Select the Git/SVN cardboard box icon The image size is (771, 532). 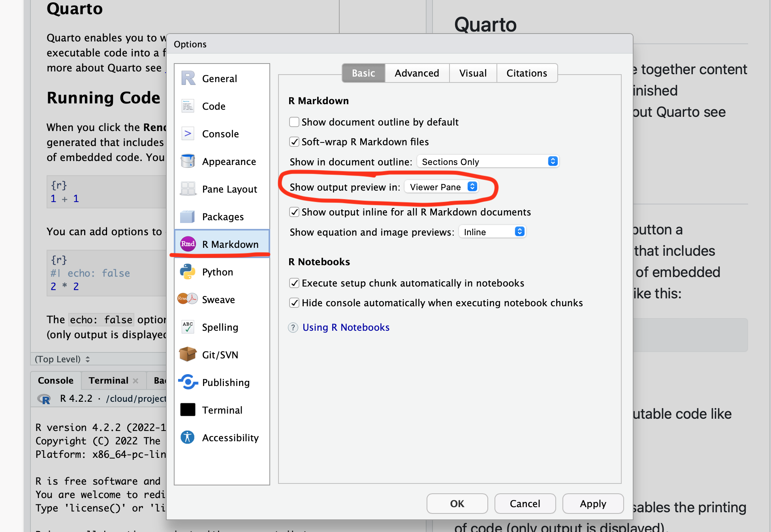tap(188, 354)
